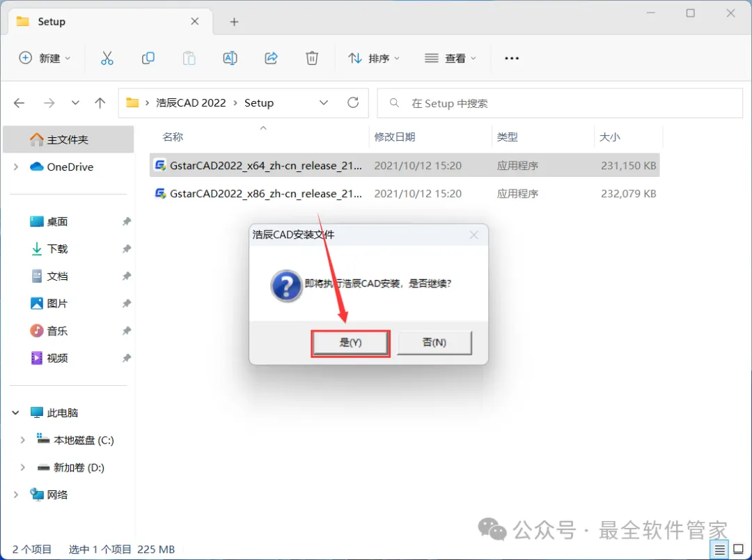
Task: Expand the OneDrive tree node
Action: point(16,166)
